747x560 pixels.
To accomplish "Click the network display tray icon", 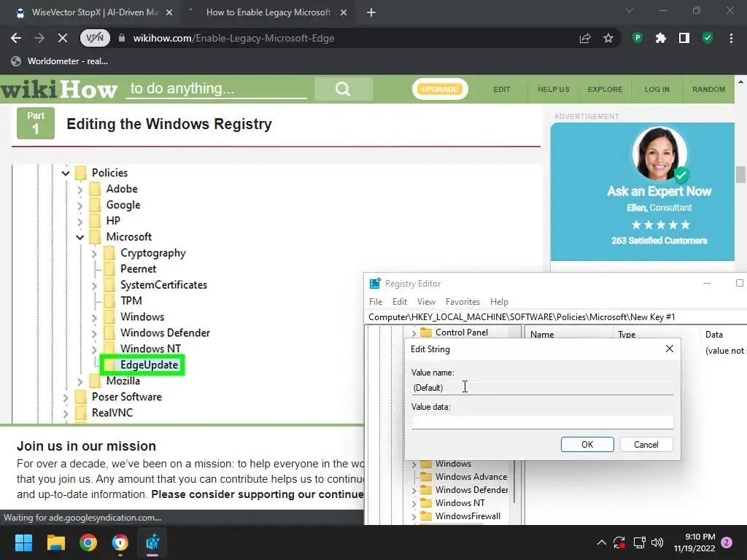I will click(638, 542).
